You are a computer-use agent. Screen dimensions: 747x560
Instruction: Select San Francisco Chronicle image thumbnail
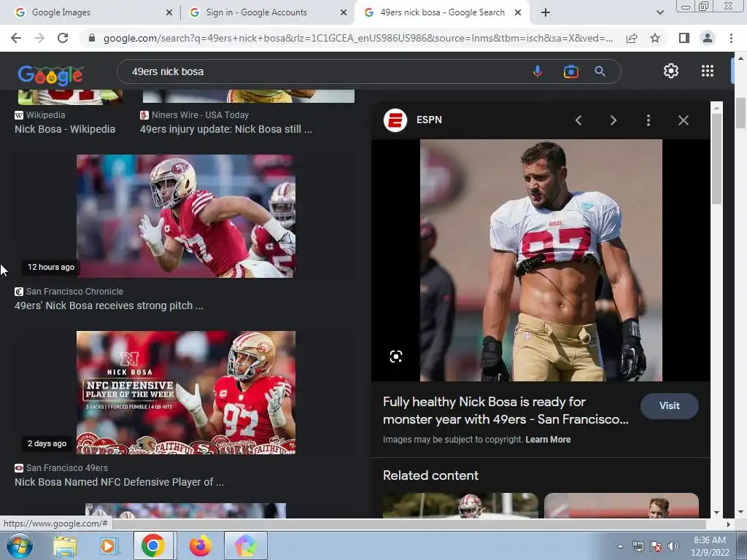[186, 216]
